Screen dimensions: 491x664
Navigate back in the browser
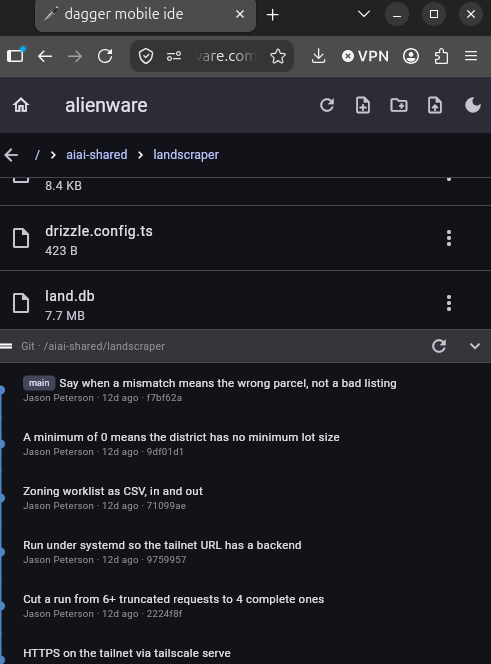click(x=45, y=56)
